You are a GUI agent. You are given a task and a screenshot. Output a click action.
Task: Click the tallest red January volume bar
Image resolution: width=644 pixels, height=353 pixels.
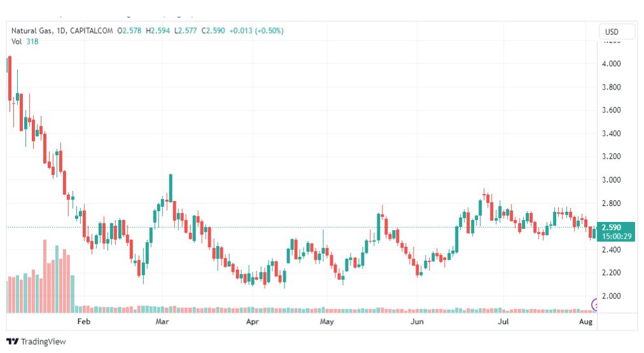click(x=45, y=276)
